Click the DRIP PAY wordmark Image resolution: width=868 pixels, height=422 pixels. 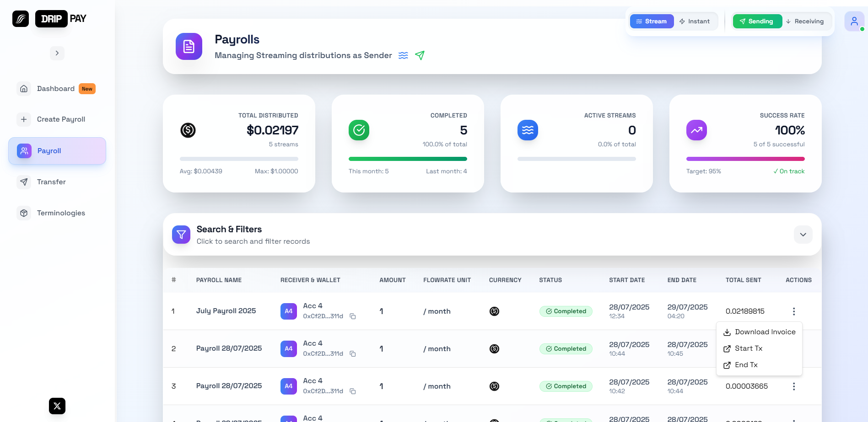(61, 19)
